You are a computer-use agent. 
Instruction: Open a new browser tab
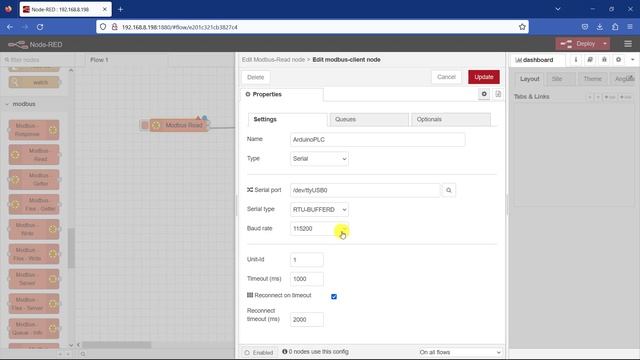tap(120, 9)
